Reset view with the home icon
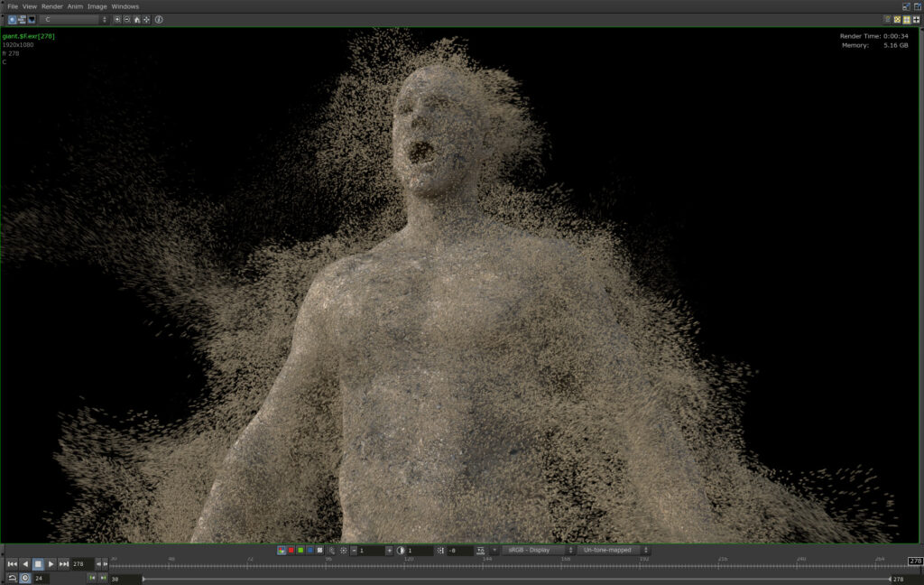924x585 pixels. click(x=137, y=19)
